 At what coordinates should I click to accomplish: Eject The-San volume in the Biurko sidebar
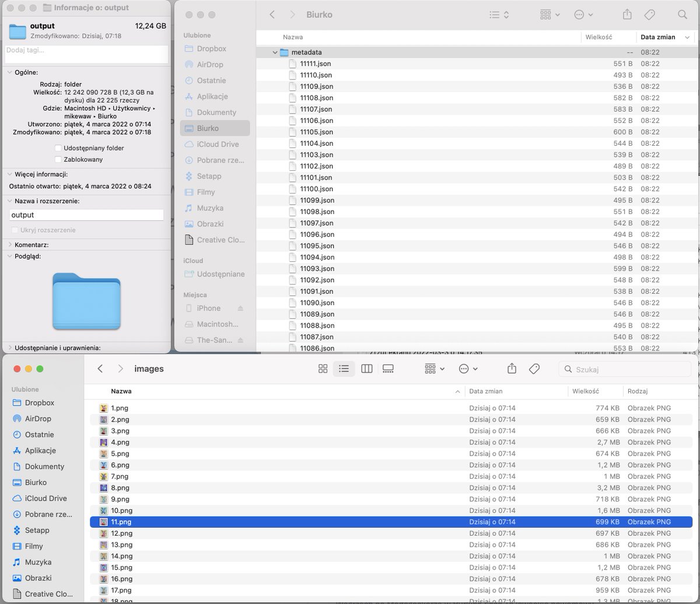pyautogui.click(x=240, y=340)
